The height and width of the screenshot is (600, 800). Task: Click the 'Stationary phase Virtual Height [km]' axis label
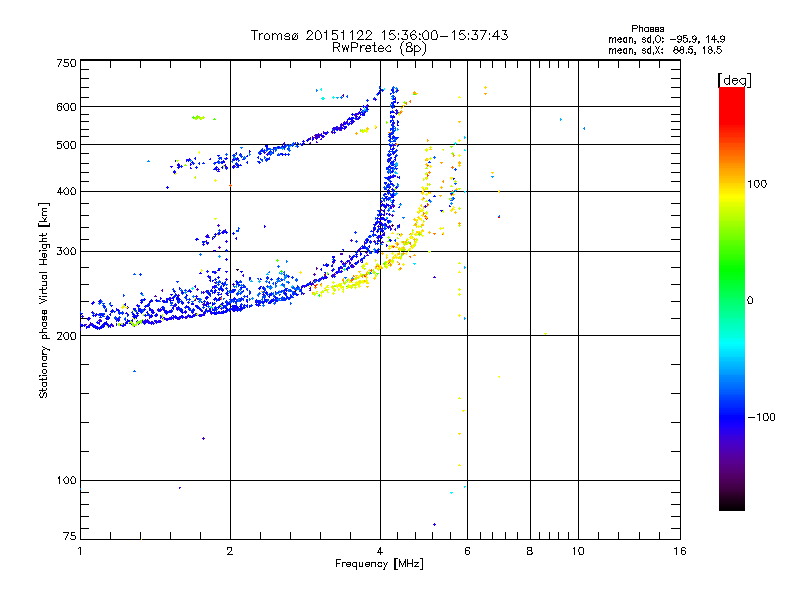point(44,300)
